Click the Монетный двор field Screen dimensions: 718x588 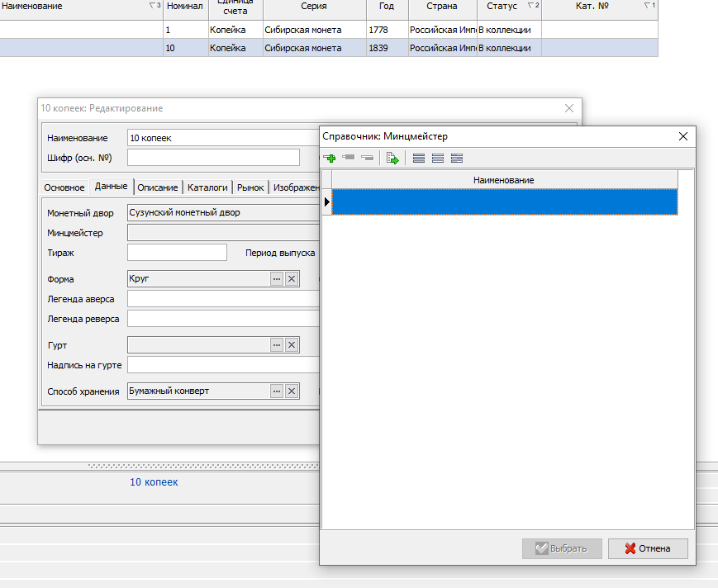click(223, 213)
